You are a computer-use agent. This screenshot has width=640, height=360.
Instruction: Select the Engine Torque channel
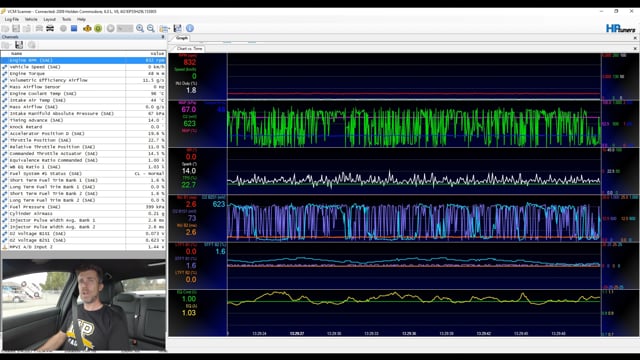click(x=83, y=73)
